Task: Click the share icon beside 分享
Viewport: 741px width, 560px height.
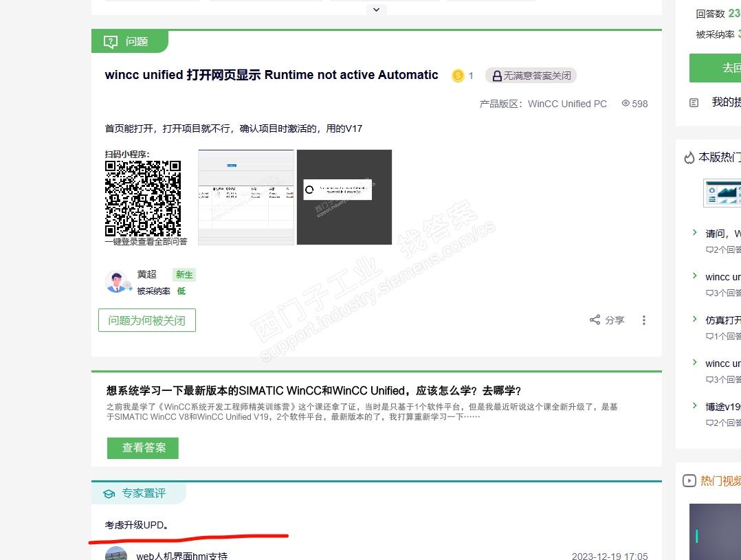Action: point(595,320)
